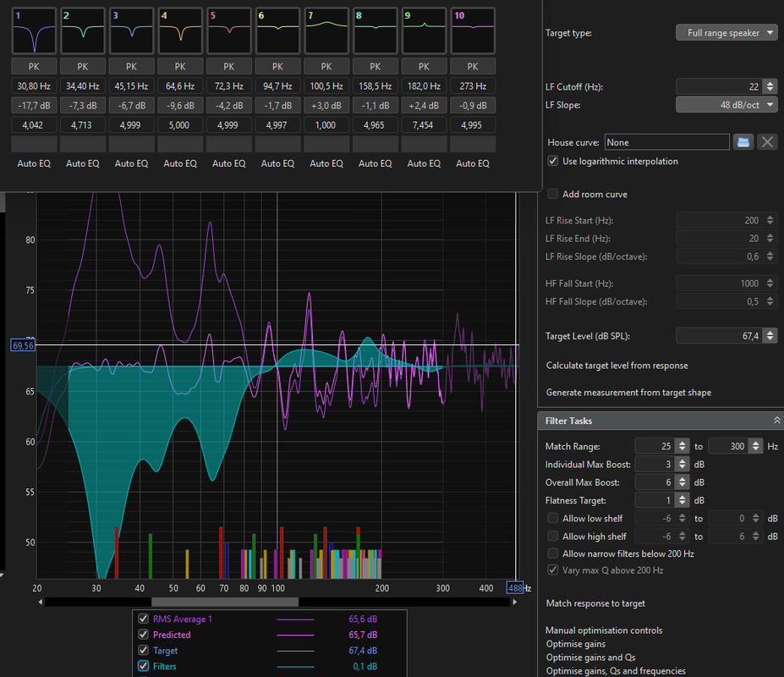Clear house curve with X icon
The width and height of the screenshot is (784, 677).
tap(767, 143)
